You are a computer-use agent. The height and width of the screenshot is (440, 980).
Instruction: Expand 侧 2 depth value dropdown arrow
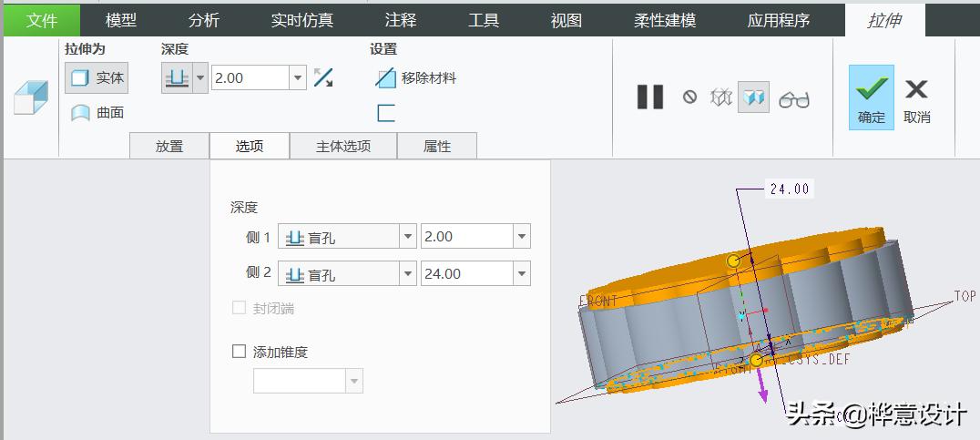pyautogui.click(x=522, y=274)
